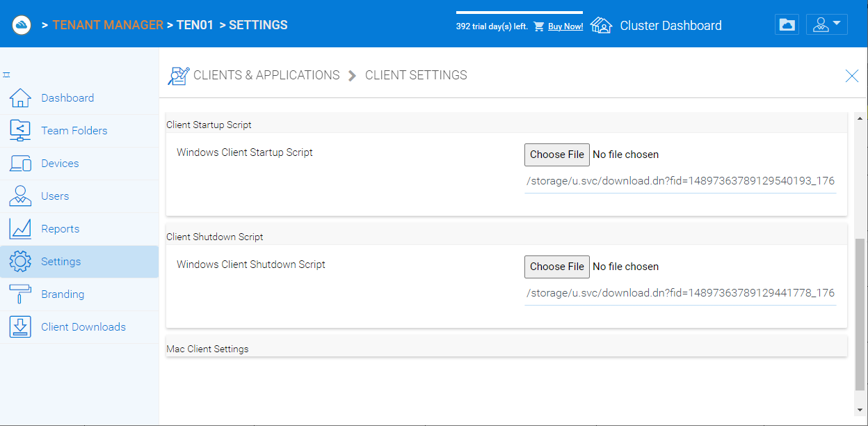
Task: Click 'No file chosen' beside startup script
Action: (x=626, y=155)
